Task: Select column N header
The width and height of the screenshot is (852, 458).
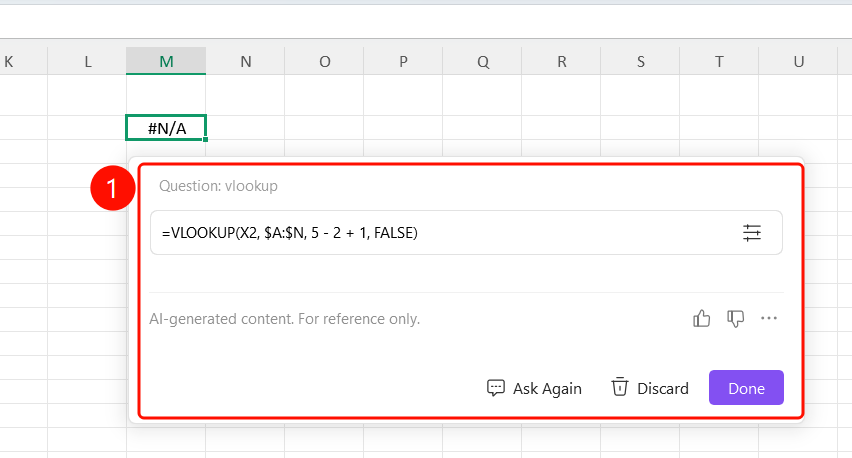Action: (x=245, y=61)
